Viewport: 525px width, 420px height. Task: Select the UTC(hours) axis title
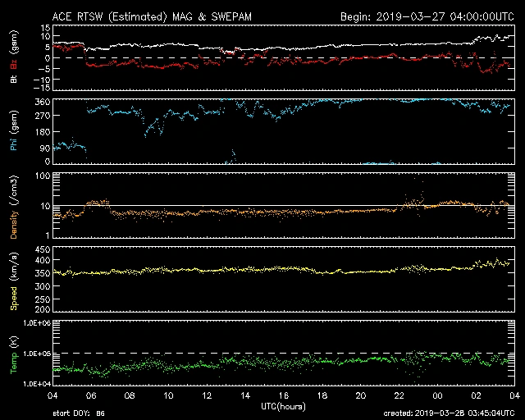(283, 407)
